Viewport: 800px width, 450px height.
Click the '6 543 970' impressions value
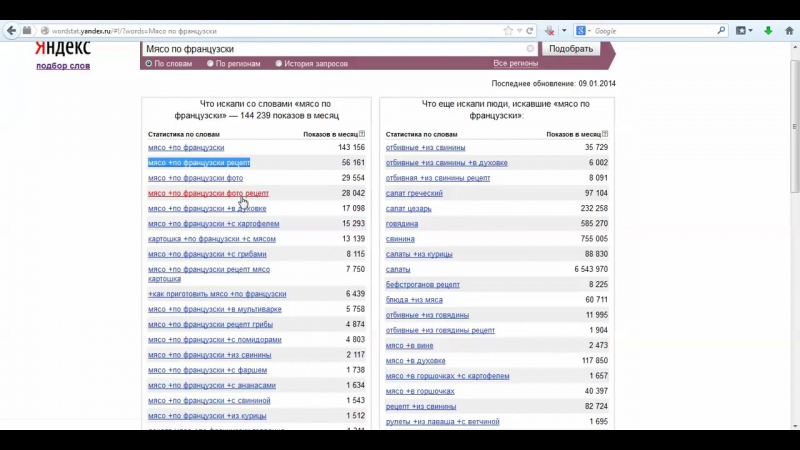[591, 269]
